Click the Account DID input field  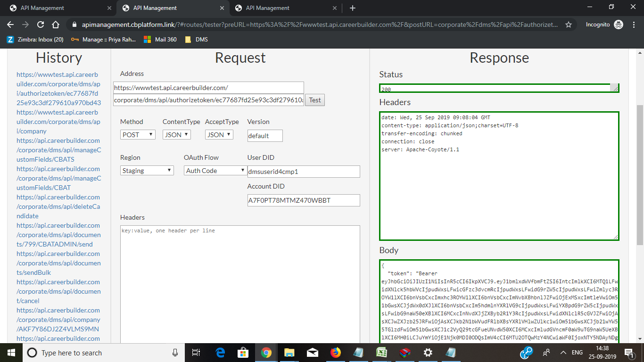(304, 200)
